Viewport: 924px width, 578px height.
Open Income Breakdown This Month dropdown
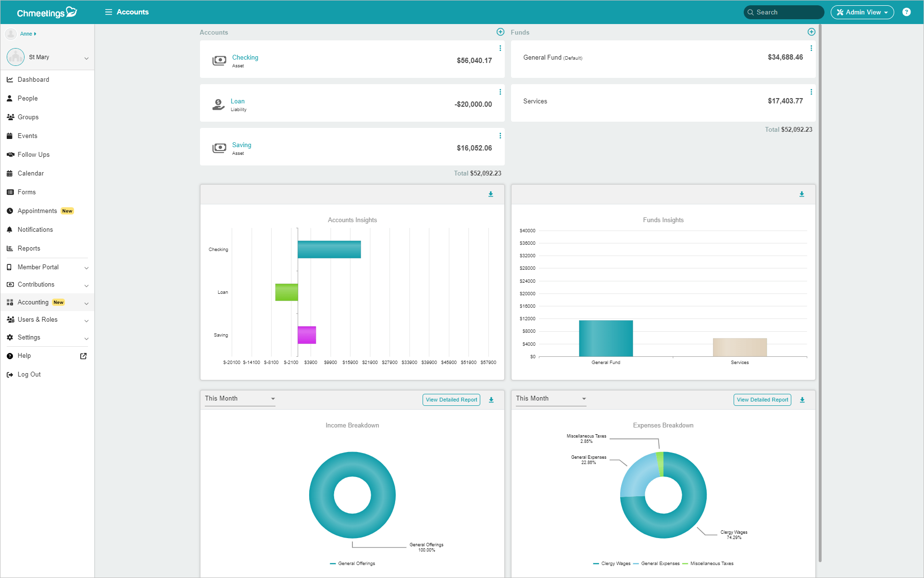(240, 399)
